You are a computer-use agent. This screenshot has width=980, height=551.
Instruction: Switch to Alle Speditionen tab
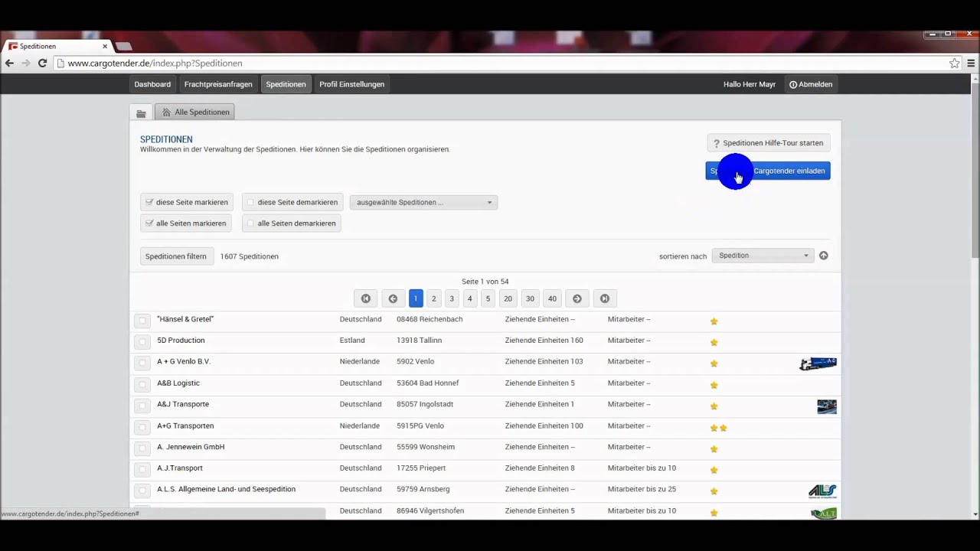click(194, 112)
